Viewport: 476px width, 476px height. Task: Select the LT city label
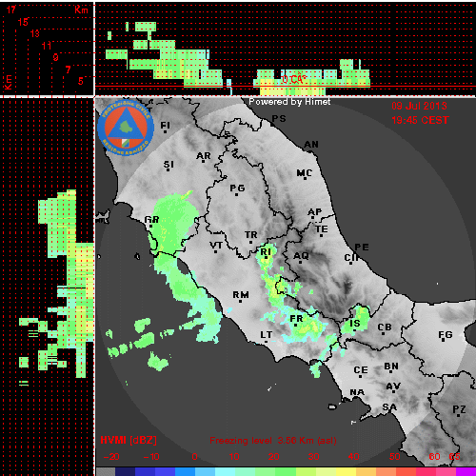(267, 335)
